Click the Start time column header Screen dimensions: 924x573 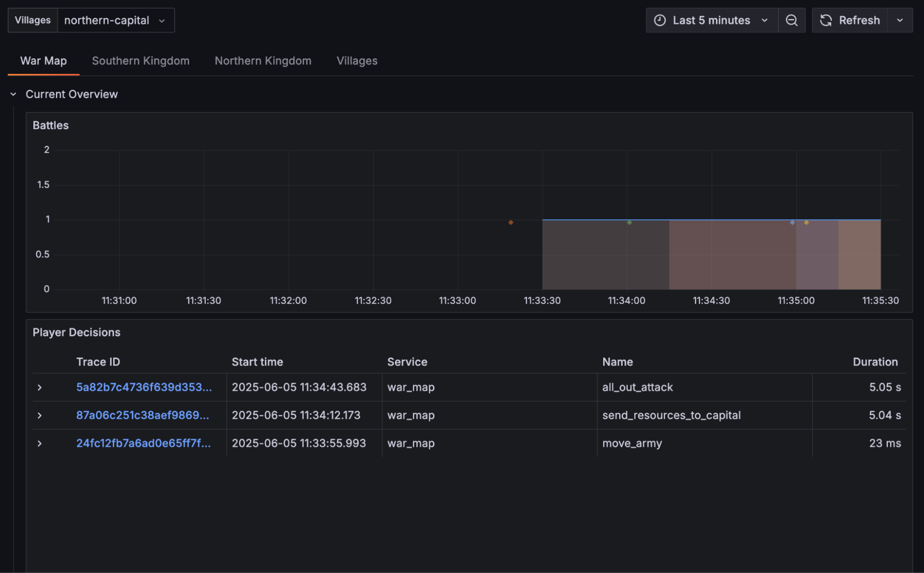tap(257, 362)
